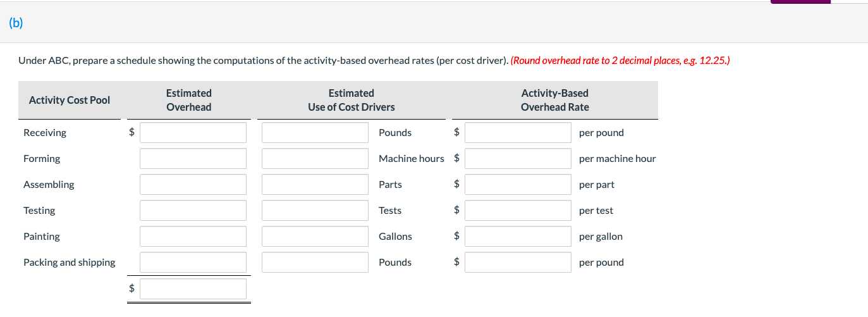Select the Forming Machine hours input
This screenshot has width=868, height=317.
(x=315, y=159)
